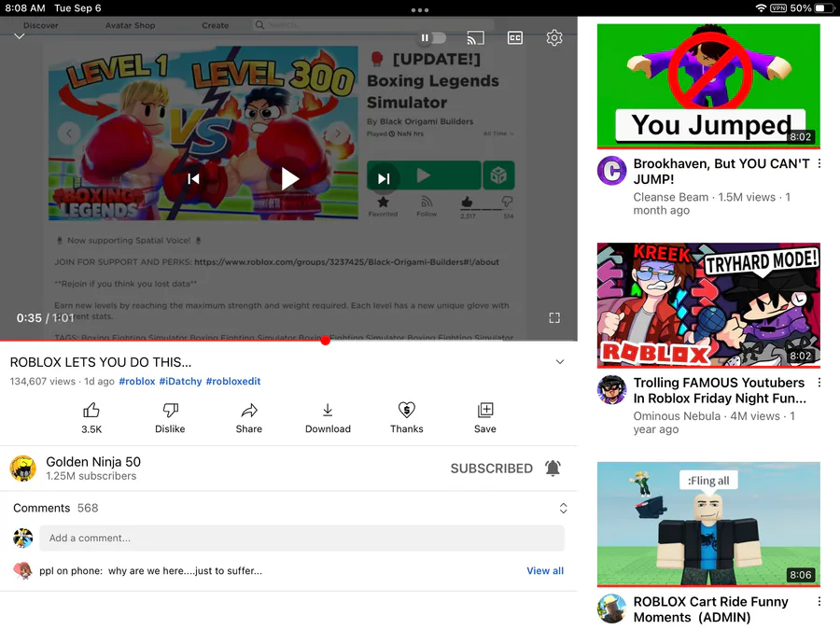Open Brookhaven You Jumped thumbnail

(x=708, y=86)
